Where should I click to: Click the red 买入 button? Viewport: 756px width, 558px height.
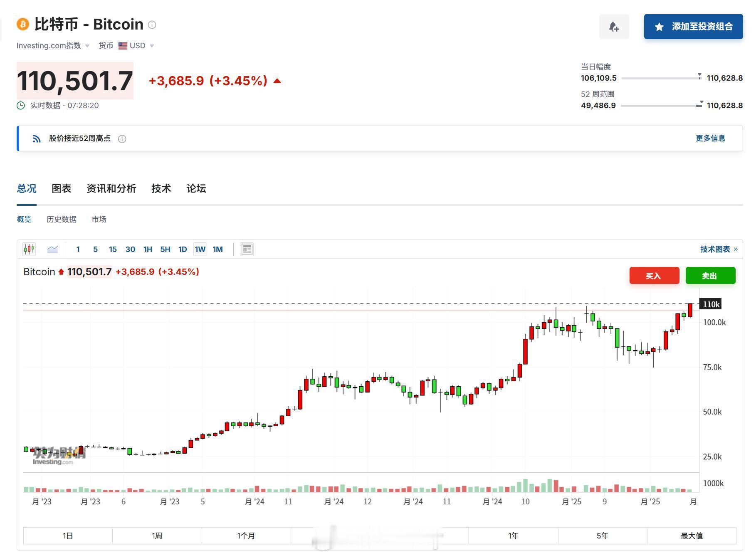point(654,276)
